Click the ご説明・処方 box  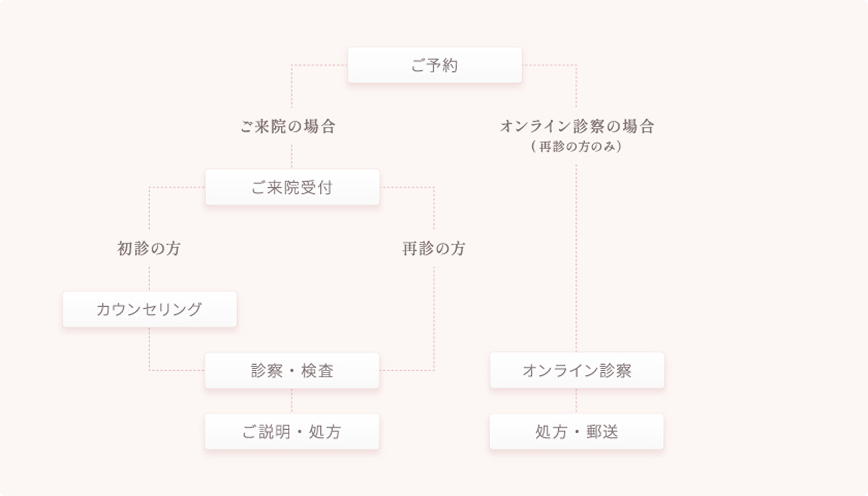pyautogui.click(x=292, y=431)
